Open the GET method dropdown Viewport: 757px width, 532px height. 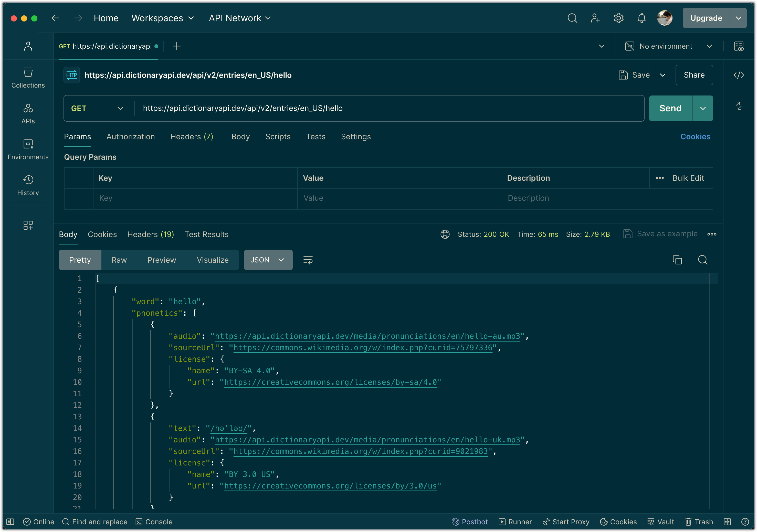tap(97, 109)
